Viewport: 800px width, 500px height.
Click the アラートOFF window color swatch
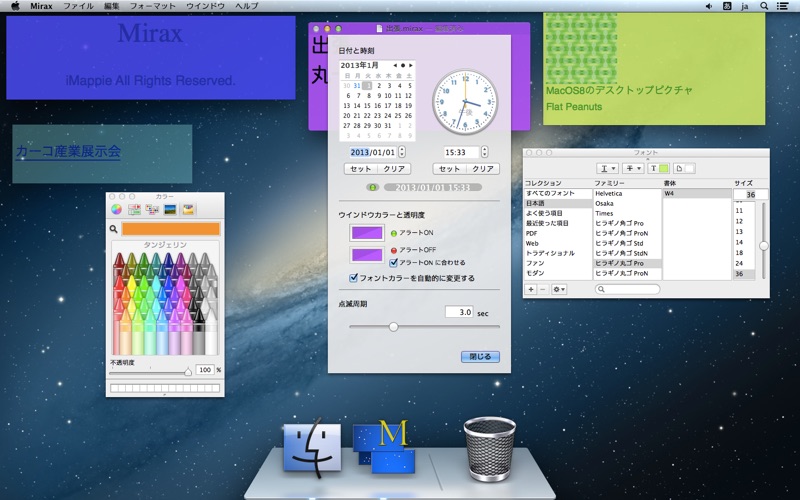pos(367,255)
